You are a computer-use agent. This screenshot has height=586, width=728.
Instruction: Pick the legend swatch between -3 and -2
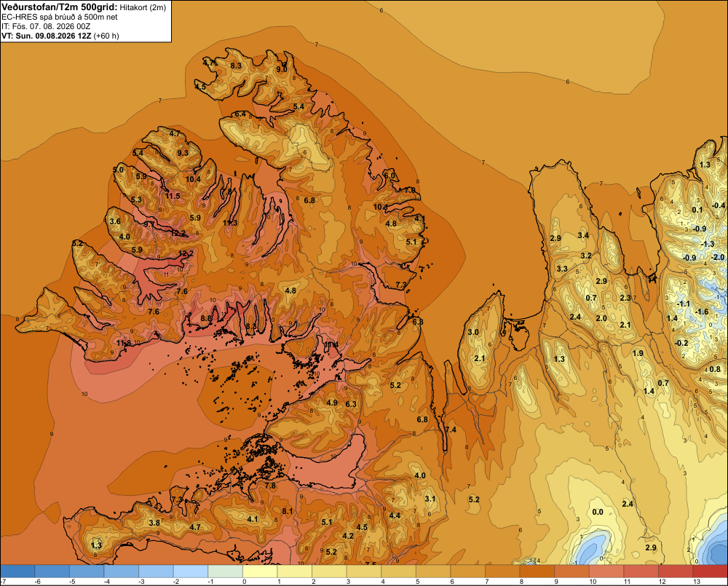(156, 571)
